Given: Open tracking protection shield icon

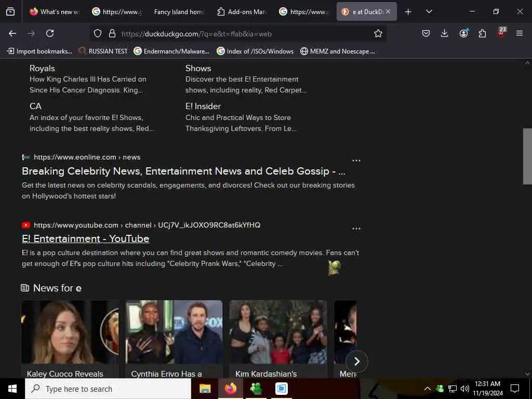Looking at the screenshot, I should [98, 33].
